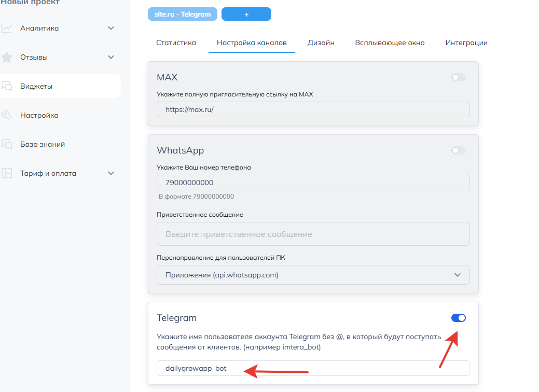The image size is (539, 392).
Task: Enable the MAX channel toggle
Action: click(459, 77)
